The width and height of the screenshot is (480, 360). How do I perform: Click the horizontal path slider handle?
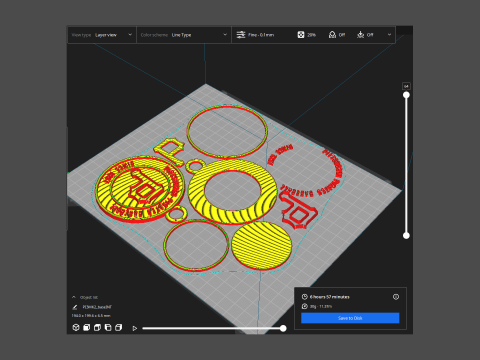tap(283, 328)
